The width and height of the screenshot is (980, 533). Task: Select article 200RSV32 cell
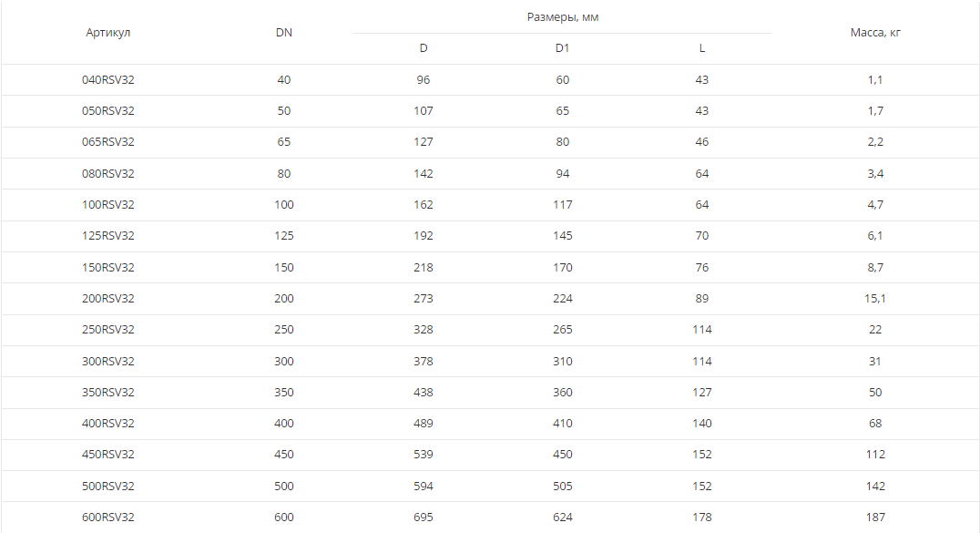(108, 299)
